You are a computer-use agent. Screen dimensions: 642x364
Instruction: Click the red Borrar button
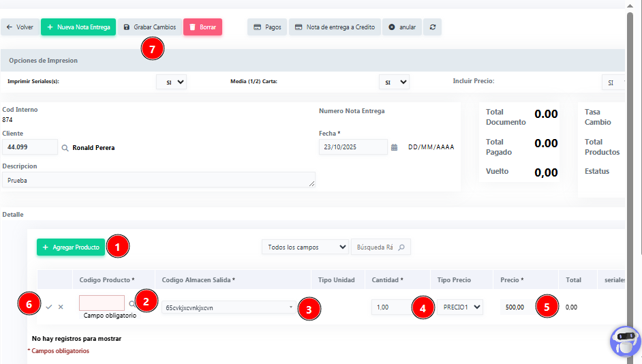pos(202,27)
